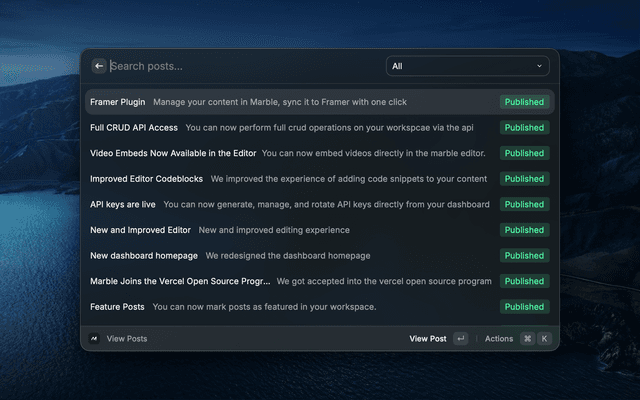Open the Actions menu
This screenshot has width=640, height=400.
click(x=499, y=339)
